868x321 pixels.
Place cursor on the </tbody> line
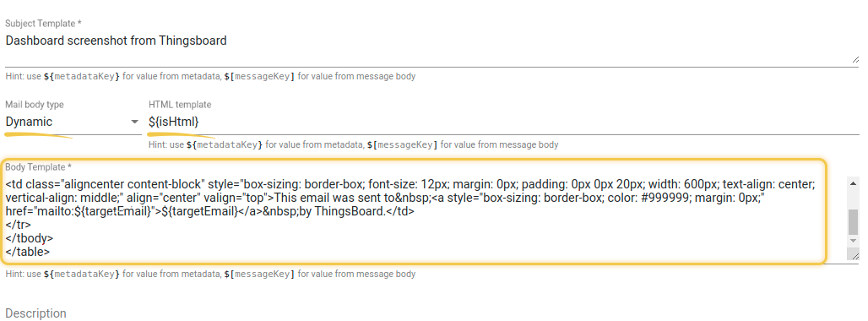pyautogui.click(x=30, y=238)
